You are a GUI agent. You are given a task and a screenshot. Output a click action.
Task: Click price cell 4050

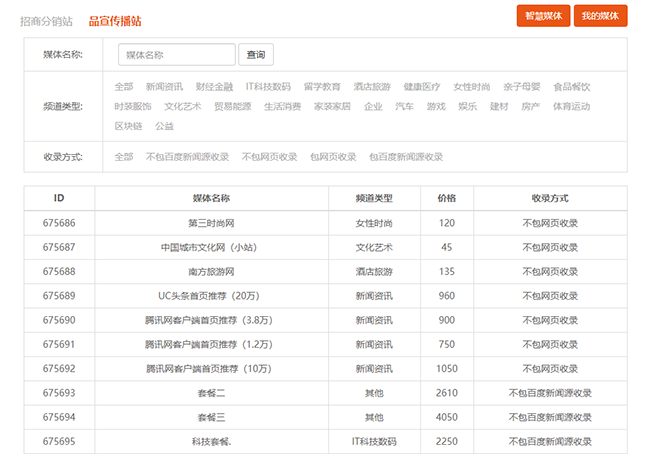click(447, 417)
